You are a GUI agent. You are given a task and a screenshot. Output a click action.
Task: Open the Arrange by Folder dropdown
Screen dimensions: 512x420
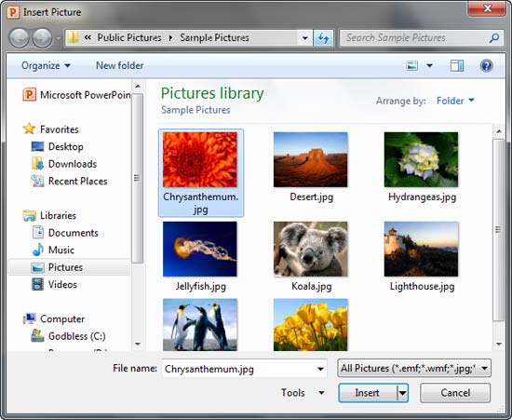click(455, 101)
